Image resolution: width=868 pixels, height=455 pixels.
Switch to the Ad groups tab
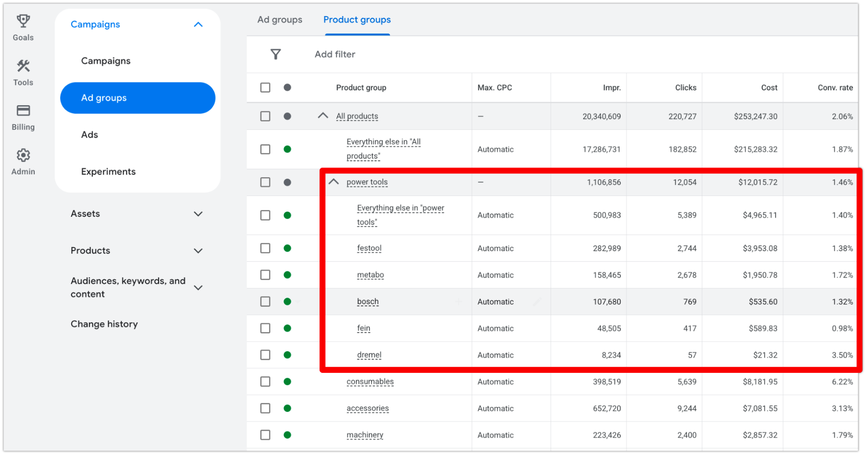click(x=280, y=20)
